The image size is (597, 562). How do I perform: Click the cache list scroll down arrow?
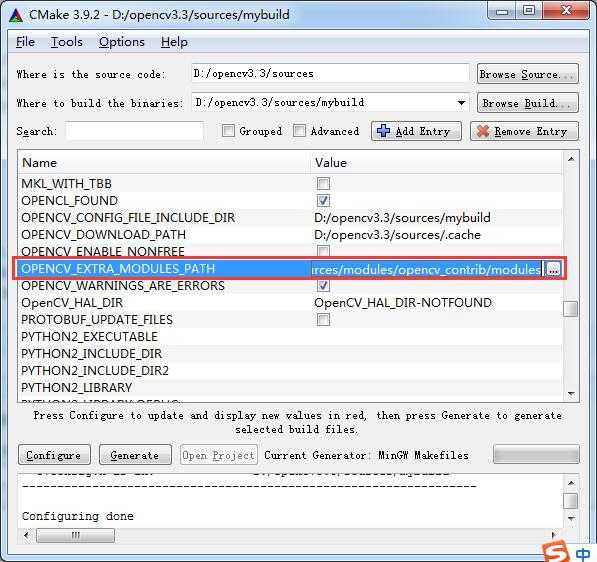tap(570, 393)
